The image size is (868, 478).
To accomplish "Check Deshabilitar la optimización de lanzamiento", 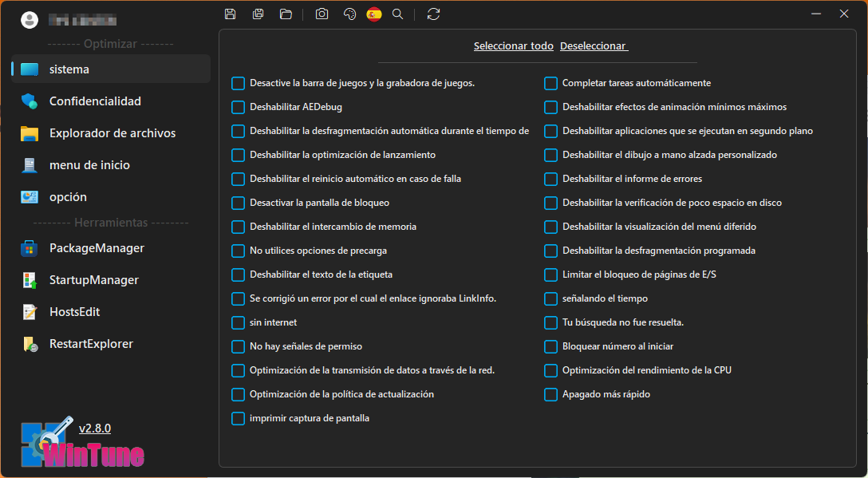I will point(238,155).
